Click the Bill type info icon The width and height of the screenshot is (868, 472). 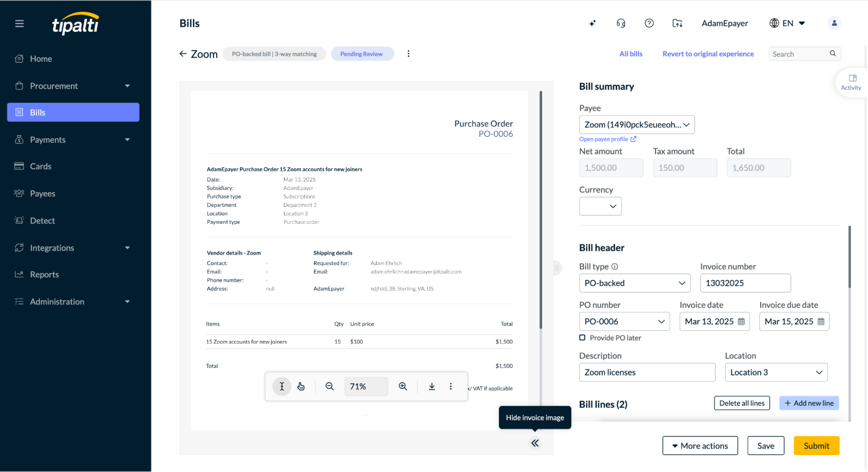coord(615,267)
